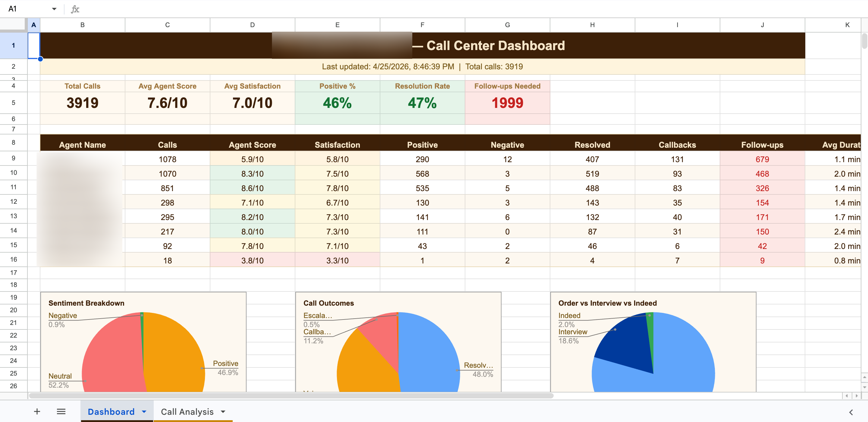Click the fx formula icon

point(75,9)
